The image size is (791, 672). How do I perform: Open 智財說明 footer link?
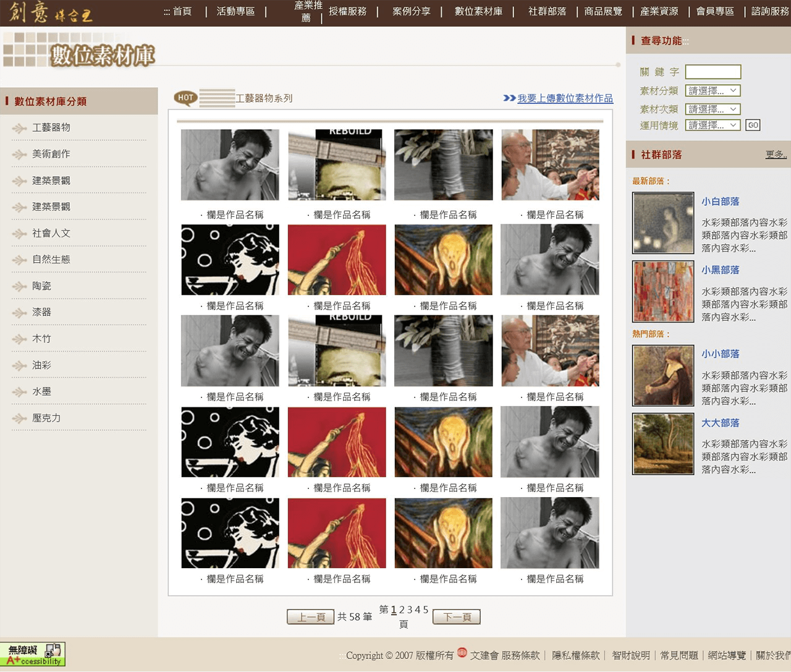click(x=630, y=655)
